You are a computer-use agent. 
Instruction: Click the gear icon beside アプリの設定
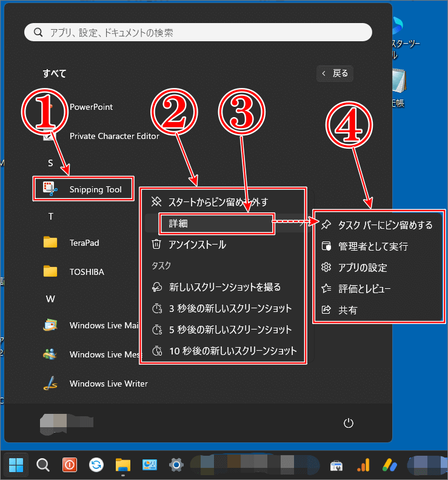326,267
